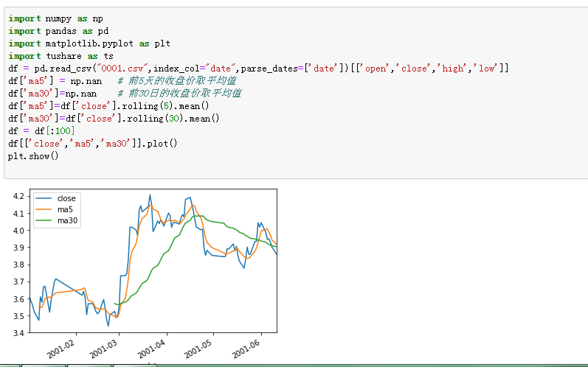Select the 'close' label in chart legend
The width and height of the screenshot is (588, 367).
66,198
